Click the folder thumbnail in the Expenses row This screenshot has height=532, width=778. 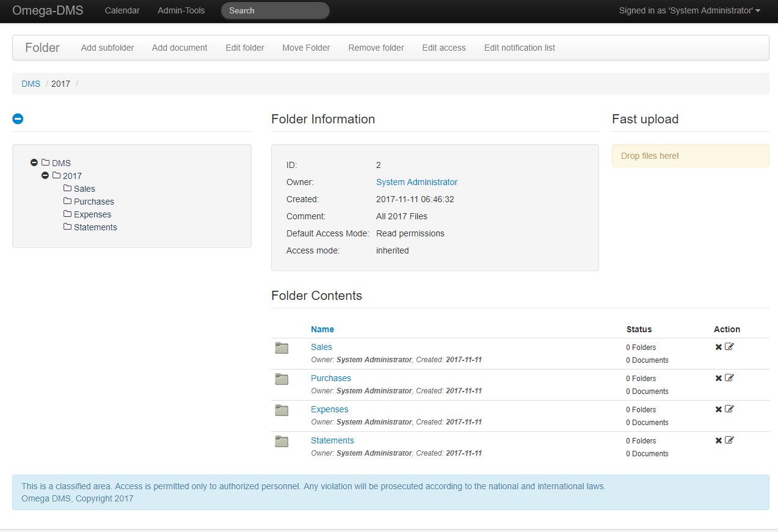click(282, 410)
